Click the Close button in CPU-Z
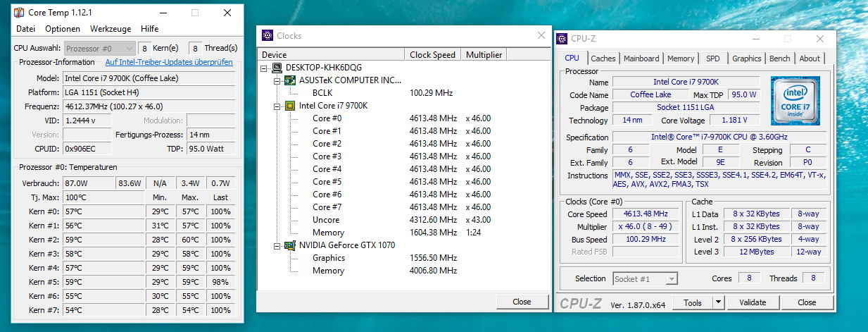The height and width of the screenshot is (332, 868). click(807, 302)
